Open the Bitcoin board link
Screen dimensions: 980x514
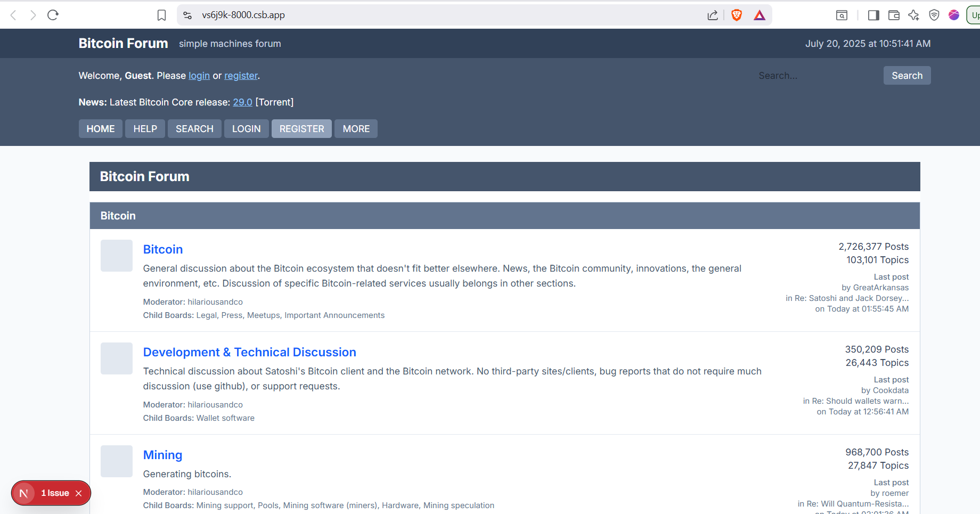coord(163,249)
